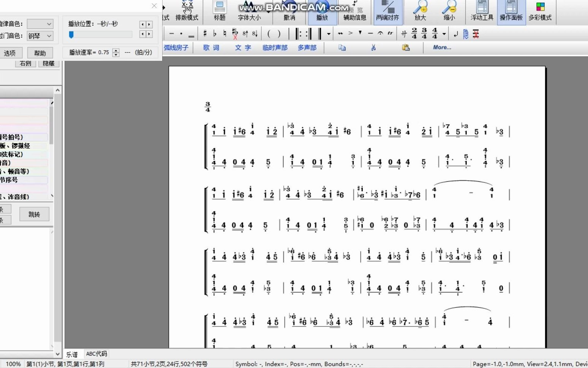Insert the start repeat barline
The image size is (588, 368).
click(299, 34)
